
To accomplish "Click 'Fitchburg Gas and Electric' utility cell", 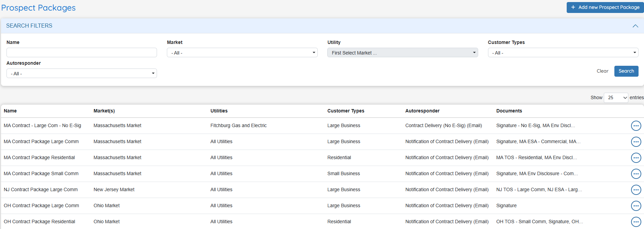I will 238,125.
